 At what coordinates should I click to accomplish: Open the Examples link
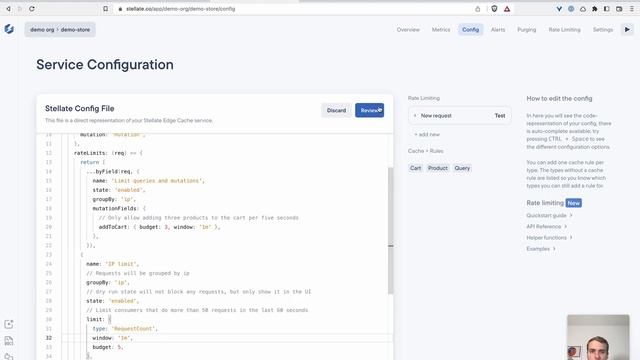point(541,249)
